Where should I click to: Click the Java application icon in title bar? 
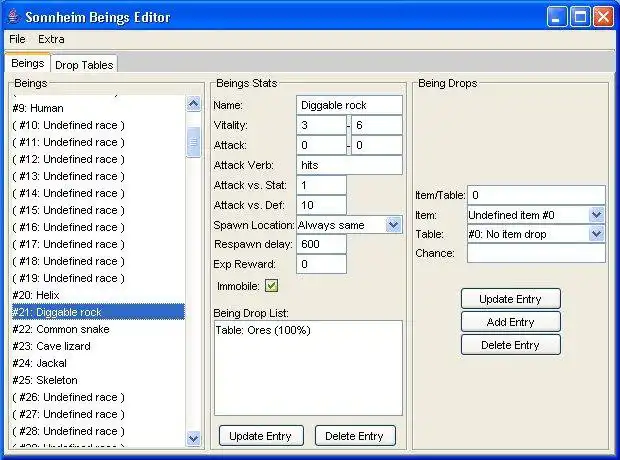pyautogui.click(x=13, y=17)
